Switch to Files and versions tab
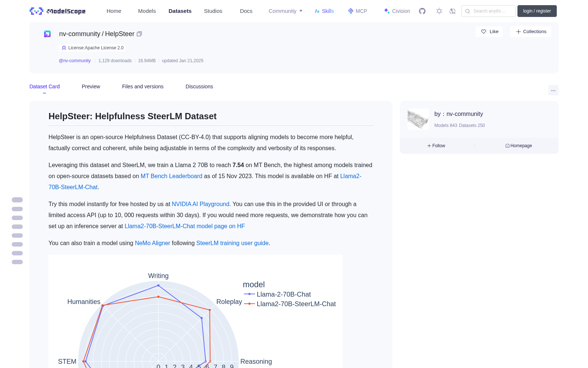Image resolution: width=588 pixels, height=368 pixels. pos(143,86)
